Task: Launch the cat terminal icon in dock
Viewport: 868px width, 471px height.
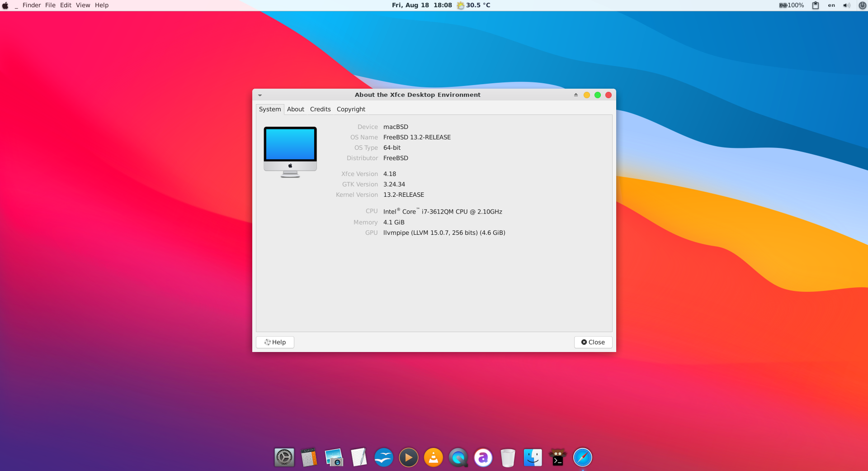Action: 558,457
